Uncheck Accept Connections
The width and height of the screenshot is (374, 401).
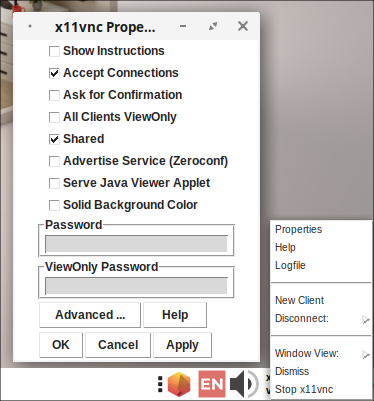pyautogui.click(x=54, y=73)
